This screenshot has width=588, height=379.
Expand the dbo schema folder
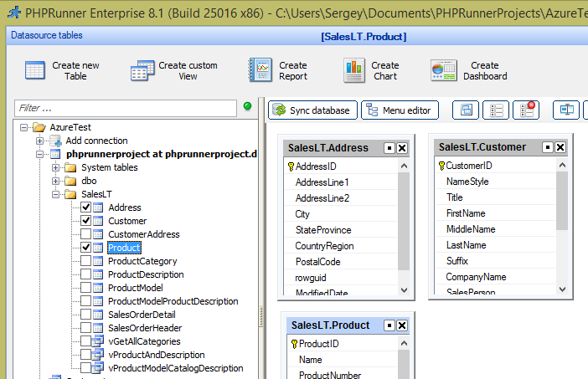point(55,182)
